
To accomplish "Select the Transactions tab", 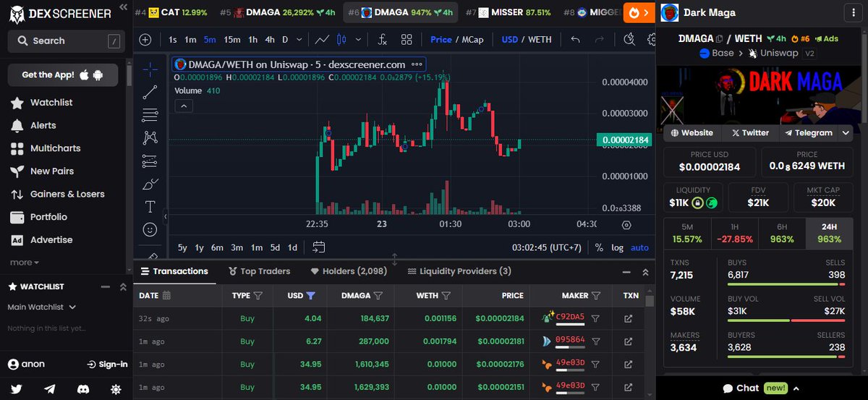I will click(x=174, y=271).
